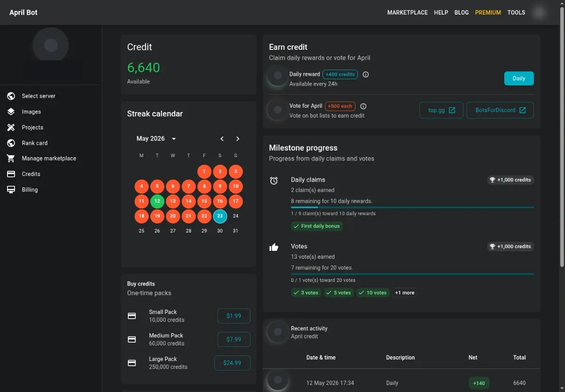Buy Small Pack for $1.99
This screenshot has height=392, width=565.
pyautogui.click(x=234, y=316)
